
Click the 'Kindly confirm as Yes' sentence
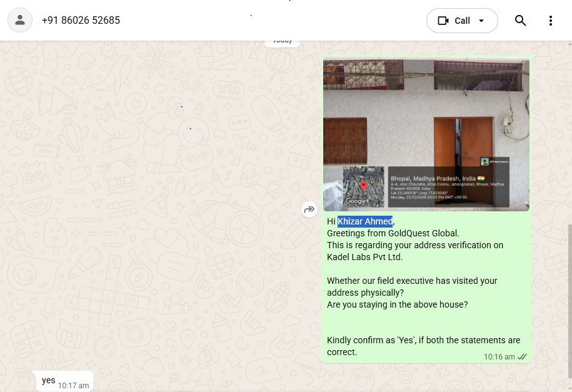point(423,346)
